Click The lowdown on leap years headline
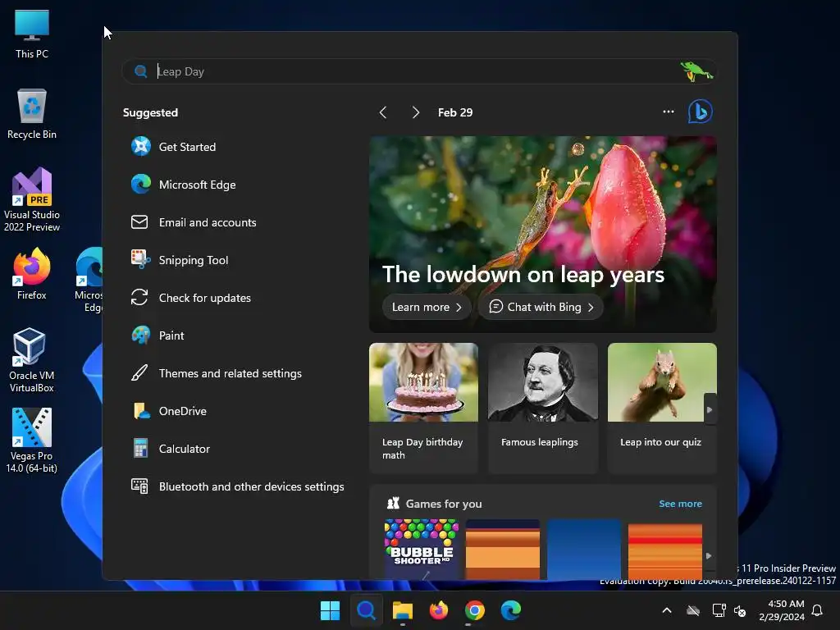The width and height of the screenshot is (840, 630). [523, 274]
